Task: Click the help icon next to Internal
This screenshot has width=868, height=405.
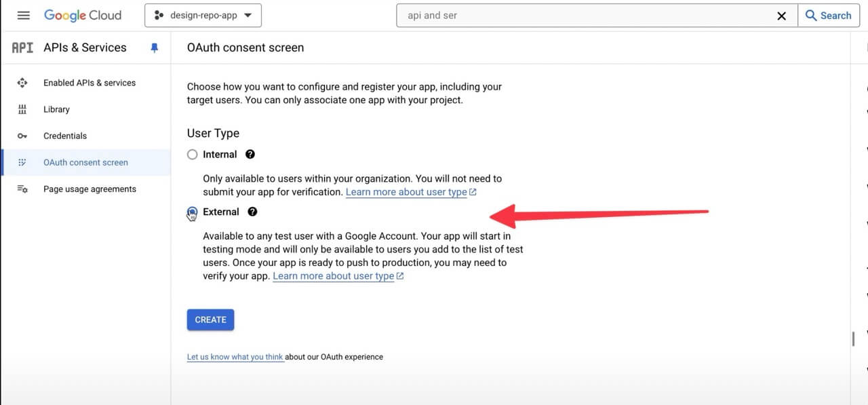Action: pyautogui.click(x=250, y=155)
